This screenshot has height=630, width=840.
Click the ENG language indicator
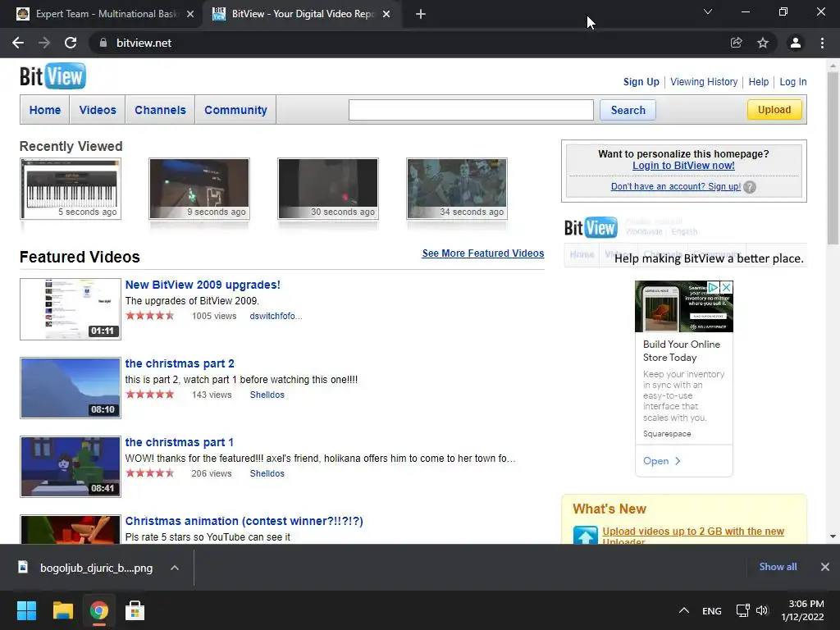[712, 610]
